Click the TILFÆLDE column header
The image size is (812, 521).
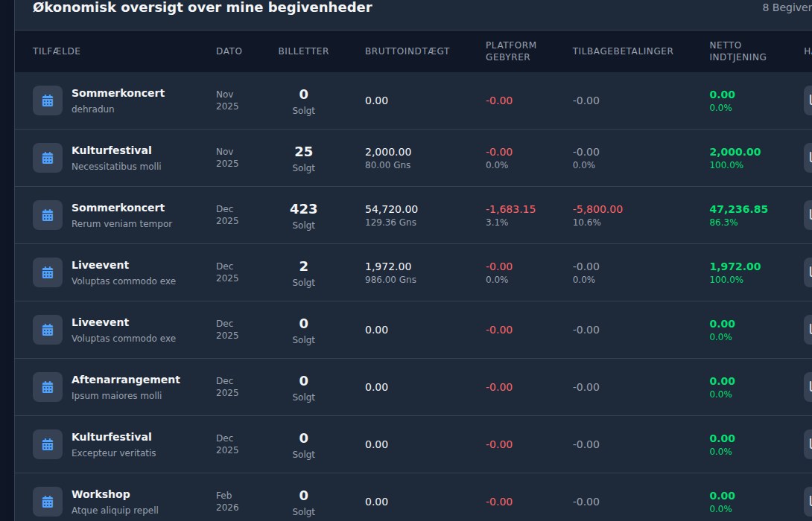click(x=57, y=51)
